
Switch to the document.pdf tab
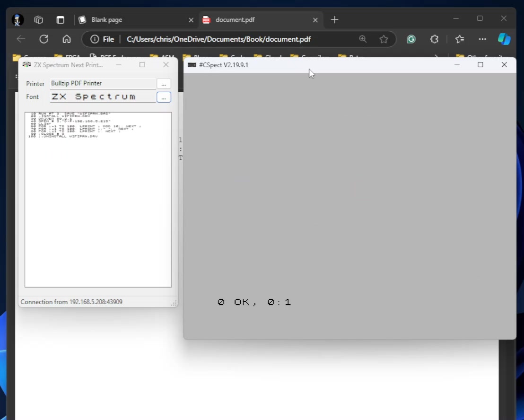coord(261,20)
